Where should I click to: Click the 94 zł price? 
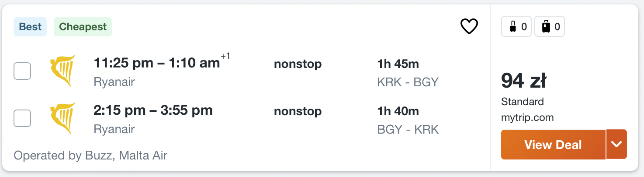pos(523,81)
